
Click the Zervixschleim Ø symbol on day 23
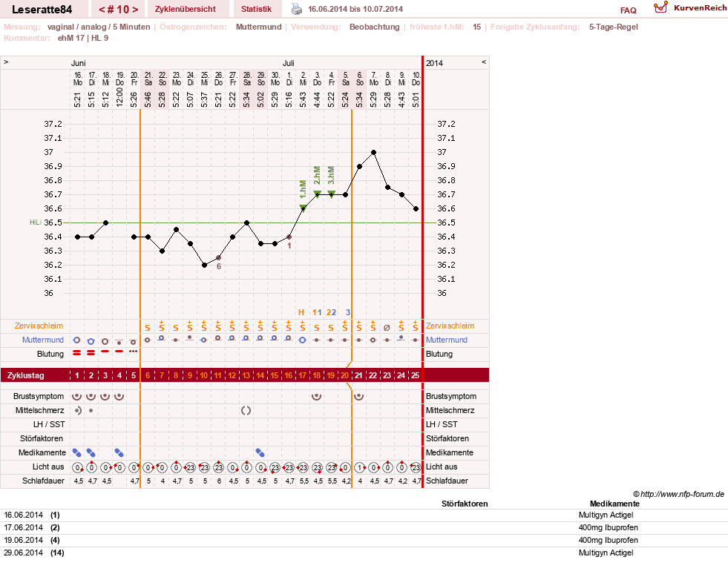click(387, 328)
